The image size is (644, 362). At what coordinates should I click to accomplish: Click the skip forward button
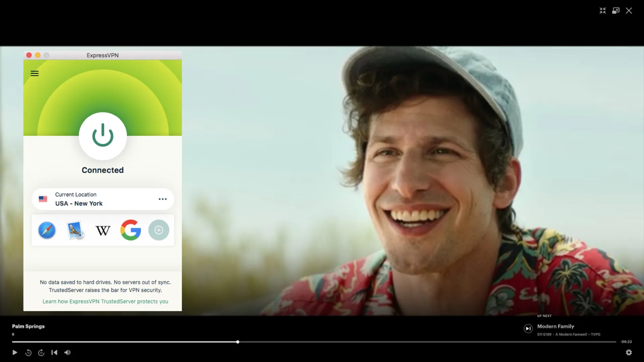click(41, 352)
